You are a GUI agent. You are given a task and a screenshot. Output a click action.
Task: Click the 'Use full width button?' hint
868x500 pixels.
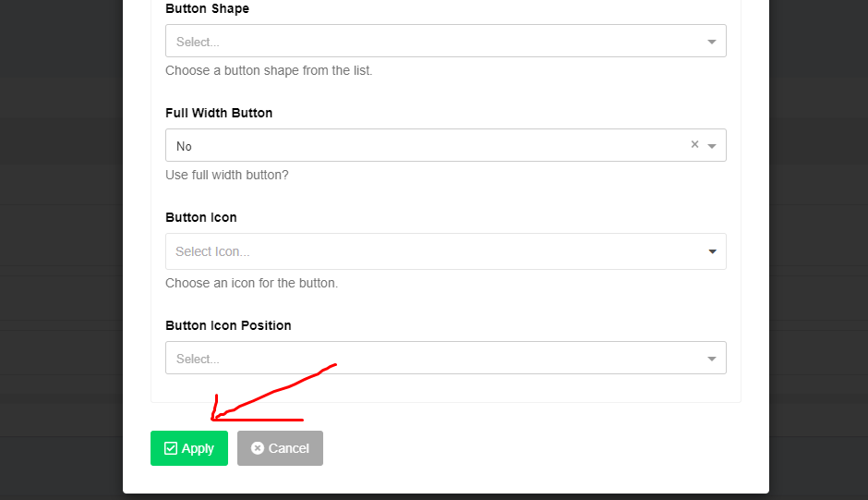click(x=227, y=176)
